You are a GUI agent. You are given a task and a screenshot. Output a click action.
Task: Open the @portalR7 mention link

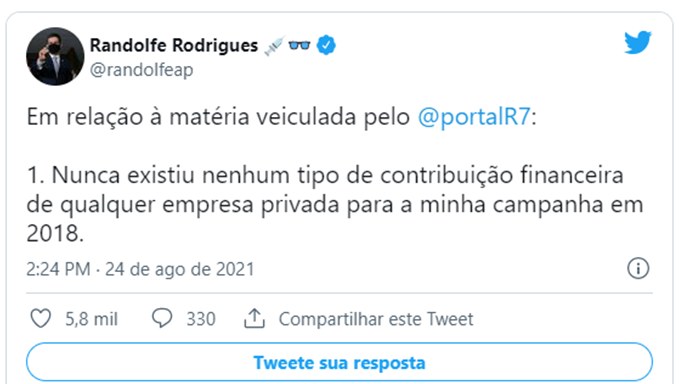pos(474,117)
